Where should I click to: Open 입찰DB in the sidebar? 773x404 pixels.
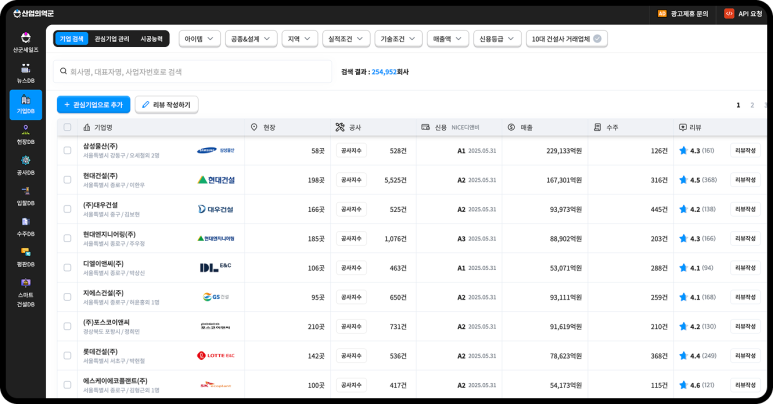click(x=26, y=196)
